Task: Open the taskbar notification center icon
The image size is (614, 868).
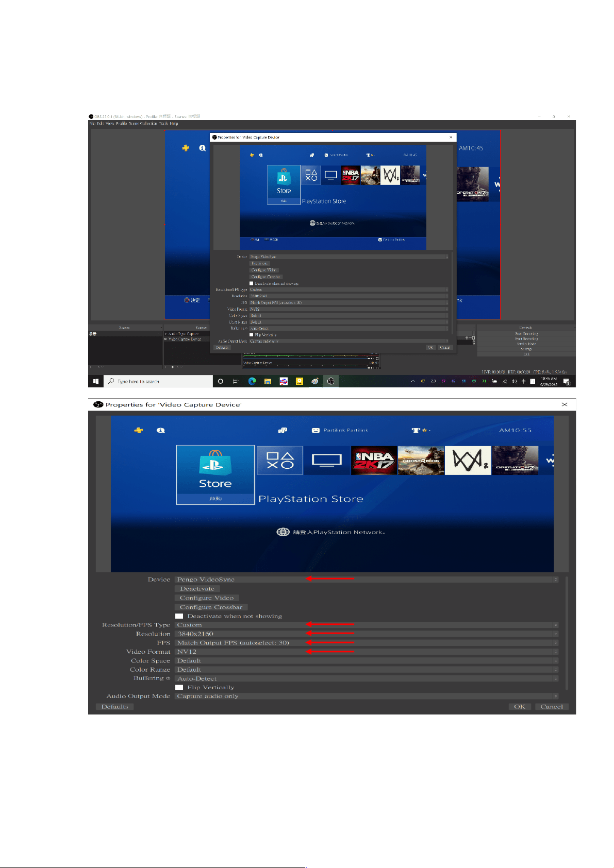Action: click(x=566, y=381)
